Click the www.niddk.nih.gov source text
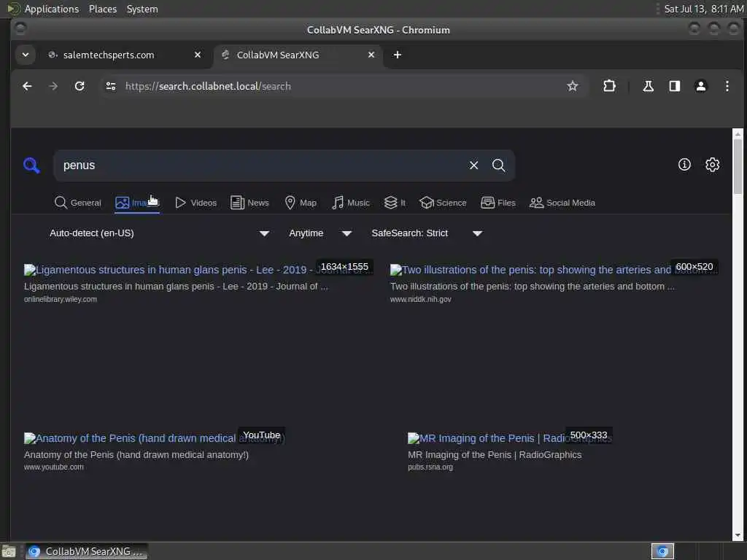This screenshot has height=560, width=747. coord(421,299)
